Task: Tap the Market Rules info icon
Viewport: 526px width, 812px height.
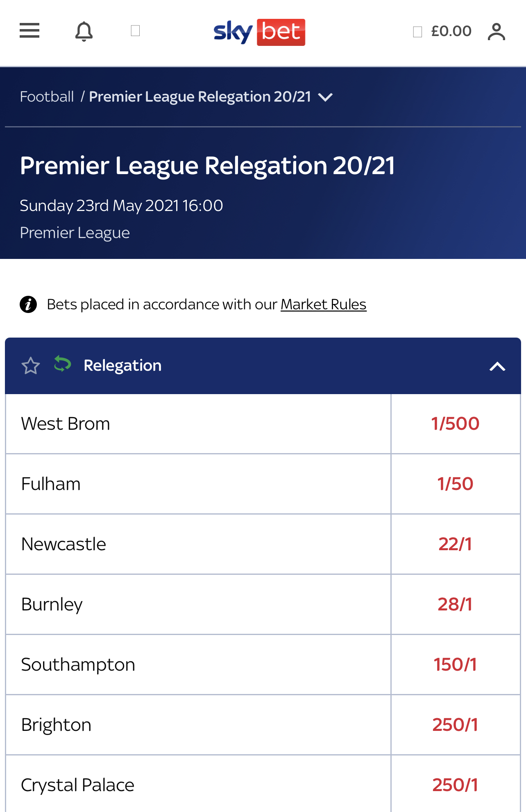Action: [x=28, y=304]
